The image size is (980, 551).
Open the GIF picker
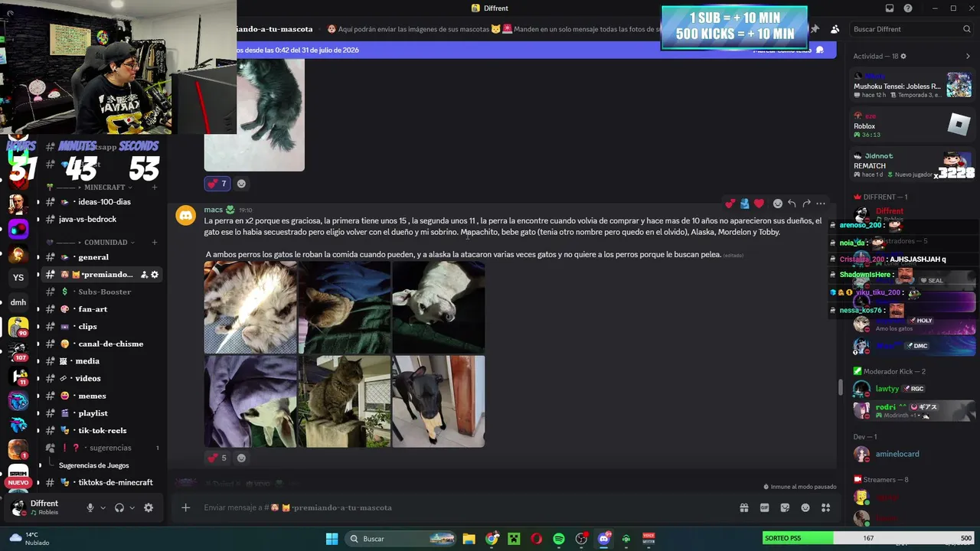(x=764, y=507)
